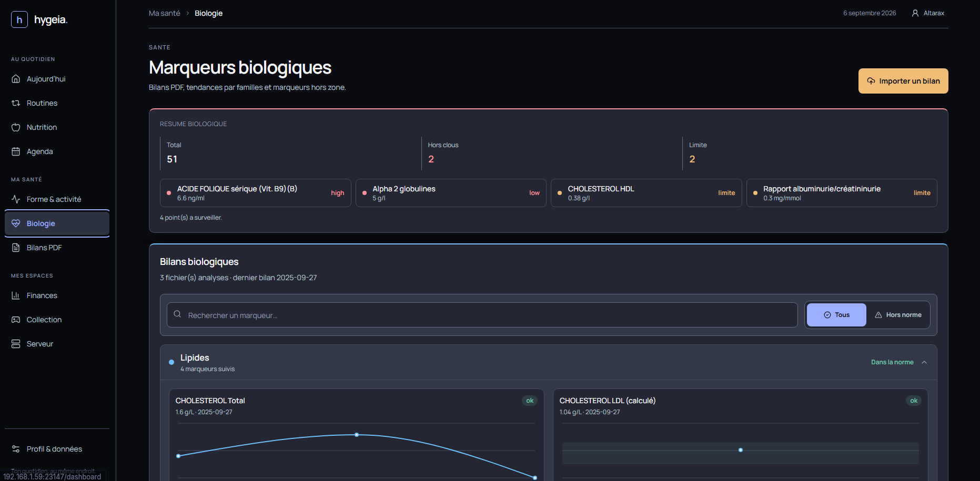Open the Collection space
Viewport: 980px width, 481px height.
click(57, 320)
